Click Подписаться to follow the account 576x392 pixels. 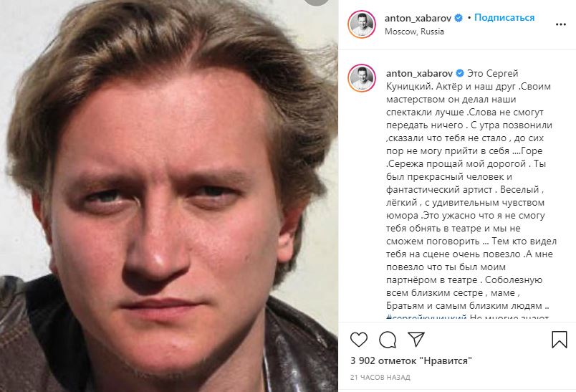tap(504, 17)
